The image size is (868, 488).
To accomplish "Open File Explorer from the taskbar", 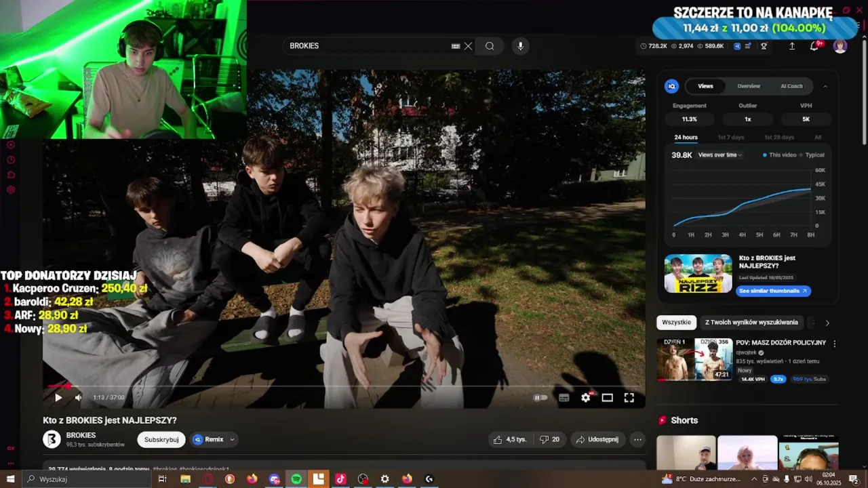I will (185, 479).
